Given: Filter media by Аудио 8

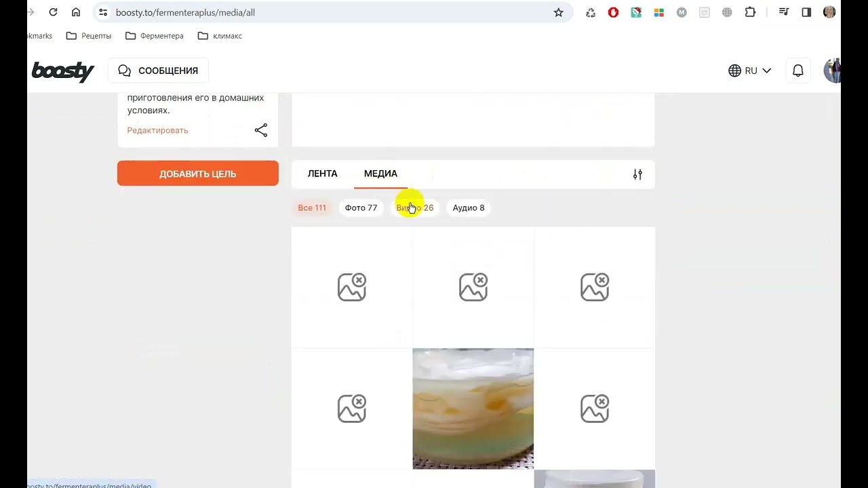Looking at the screenshot, I should pyautogui.click(x=469, y=207).
